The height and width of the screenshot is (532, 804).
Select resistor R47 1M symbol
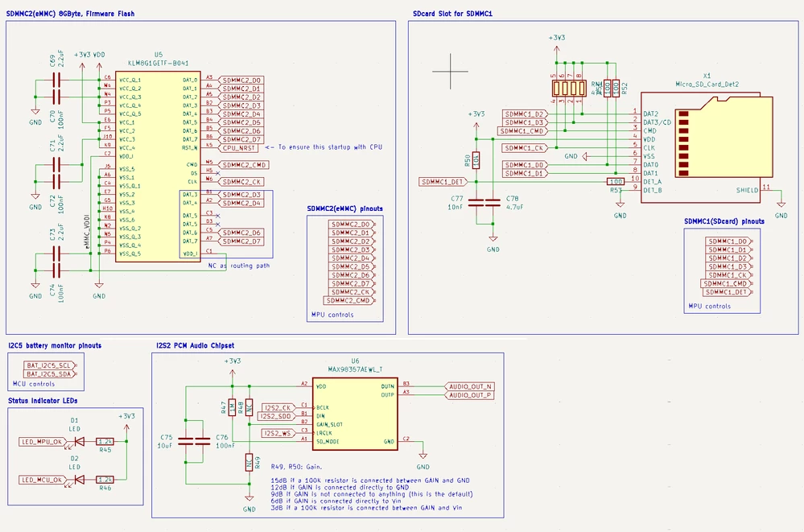click(233, 408)
